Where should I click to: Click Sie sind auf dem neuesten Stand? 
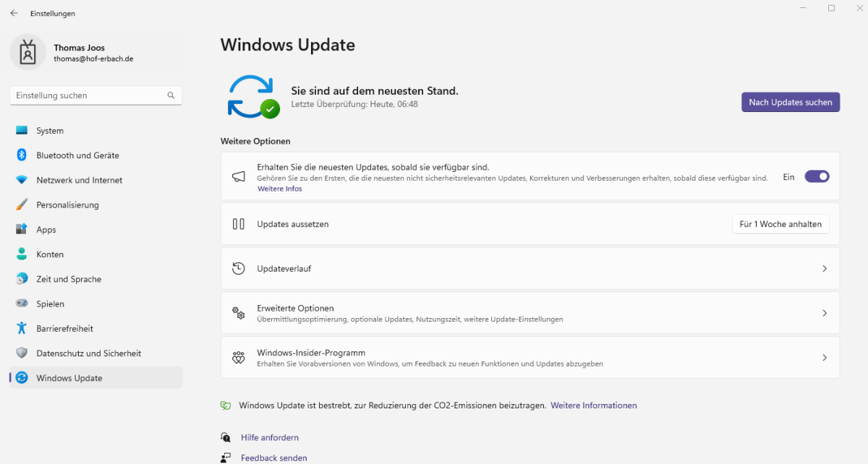coord(375,91)
